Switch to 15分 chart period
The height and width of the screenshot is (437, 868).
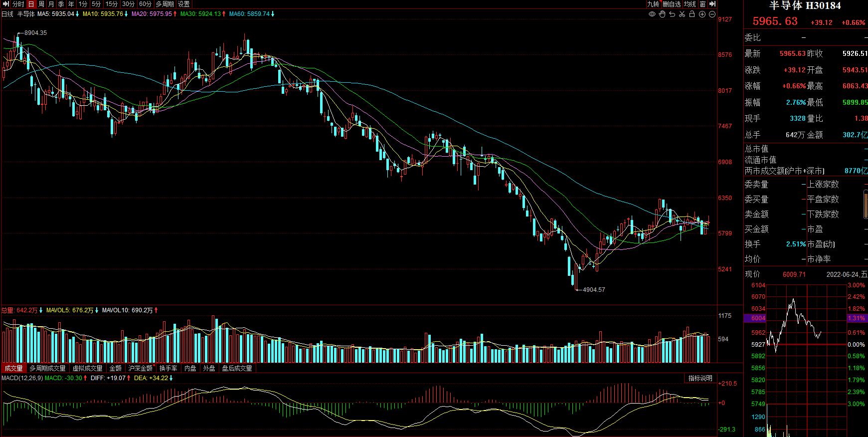tap(112, 4)
